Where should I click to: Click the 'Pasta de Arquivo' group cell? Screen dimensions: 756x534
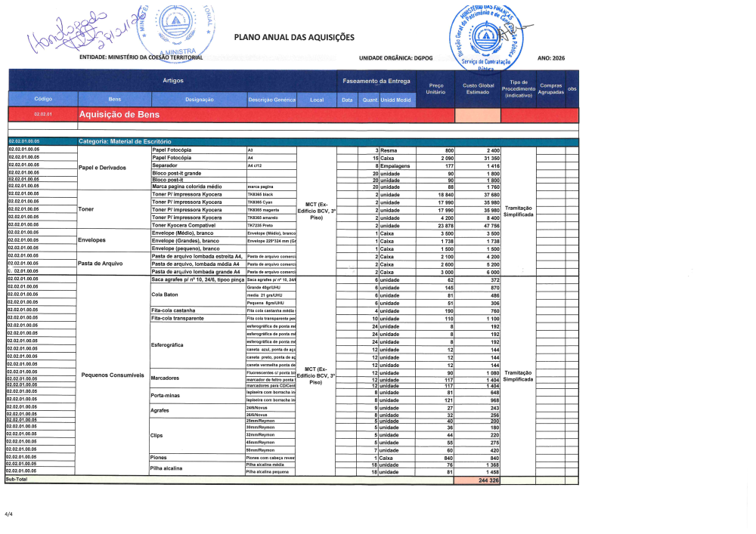102,264
